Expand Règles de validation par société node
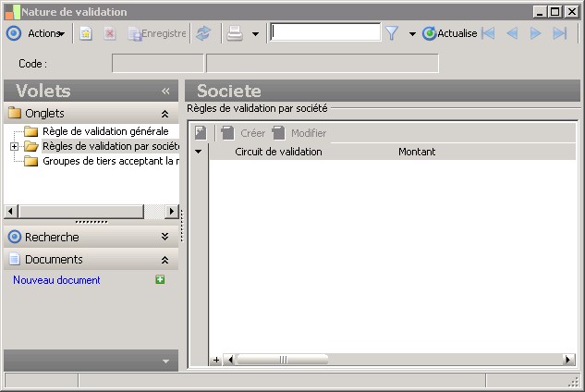Screen dimensions: 585x392 (x=14, y=146)
